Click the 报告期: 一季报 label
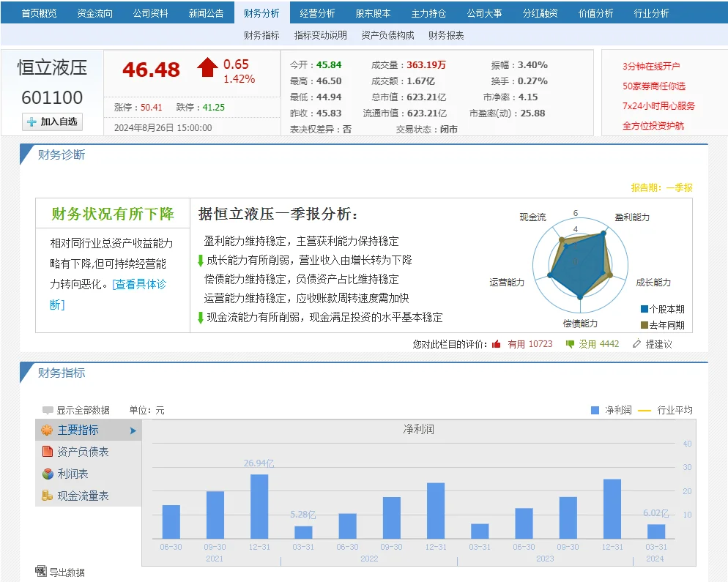The width and height of the screenshot is (728, 582). [661, 187]
